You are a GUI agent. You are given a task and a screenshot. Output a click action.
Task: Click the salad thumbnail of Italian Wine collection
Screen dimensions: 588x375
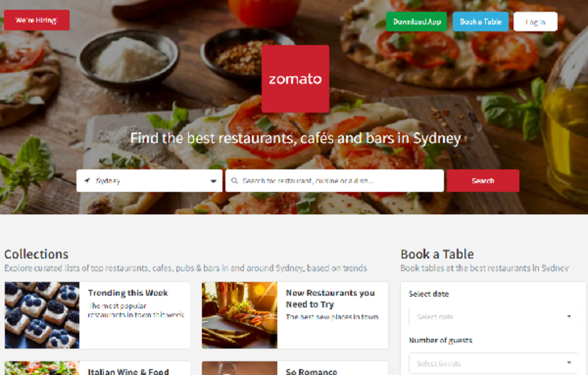pyautogui.click(x=42, y=368)
